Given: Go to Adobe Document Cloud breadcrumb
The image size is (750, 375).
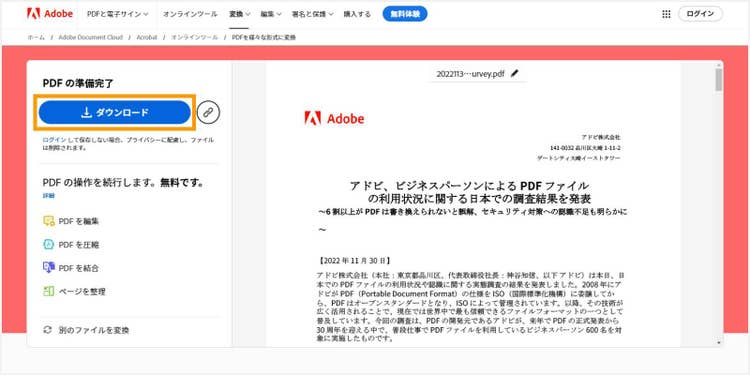Looking at the screenshot, I should (90, 37).
